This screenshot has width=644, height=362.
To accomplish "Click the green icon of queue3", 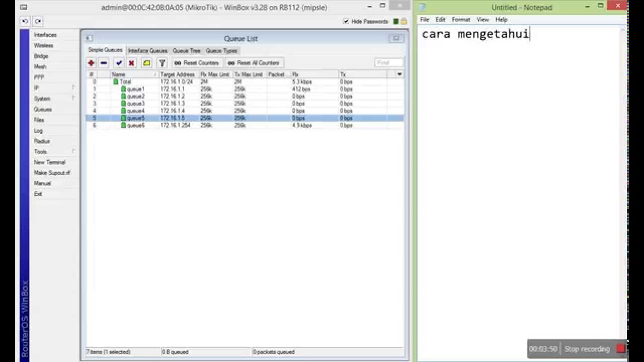I will (x=123, y=103).
